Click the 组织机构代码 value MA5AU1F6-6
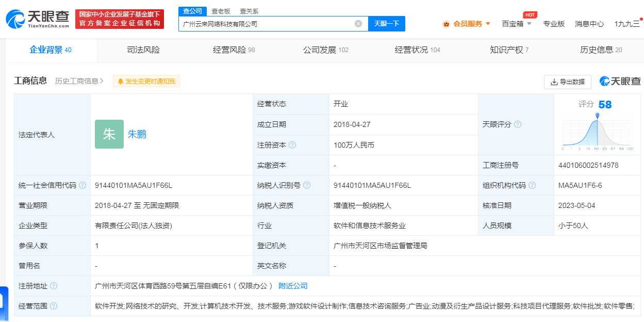This screenshot has width=644, height=322. pyautogui.click(x=580, y=185)
